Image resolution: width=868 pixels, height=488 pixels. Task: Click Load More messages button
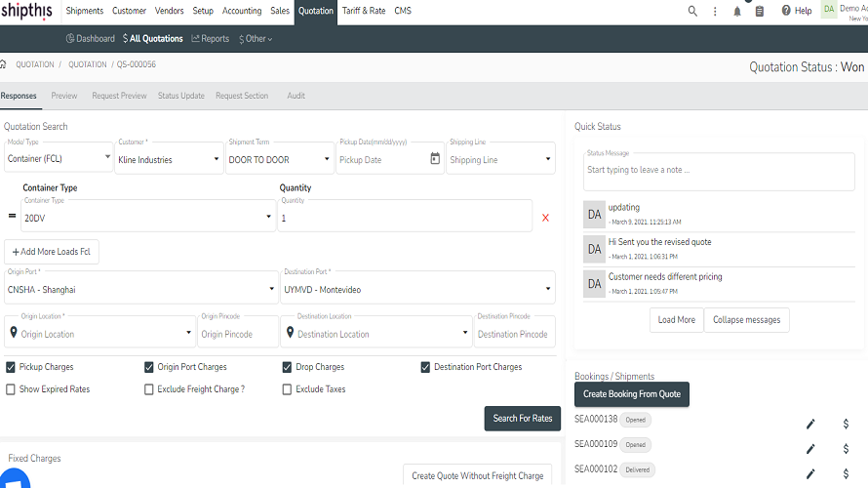point(677,319)
